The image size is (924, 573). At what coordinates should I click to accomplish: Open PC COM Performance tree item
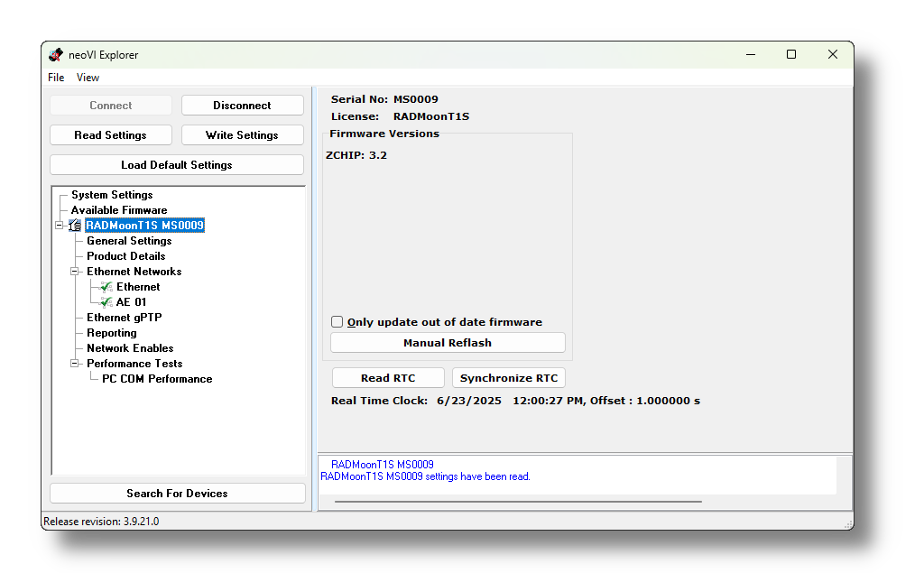pos(157,378)
